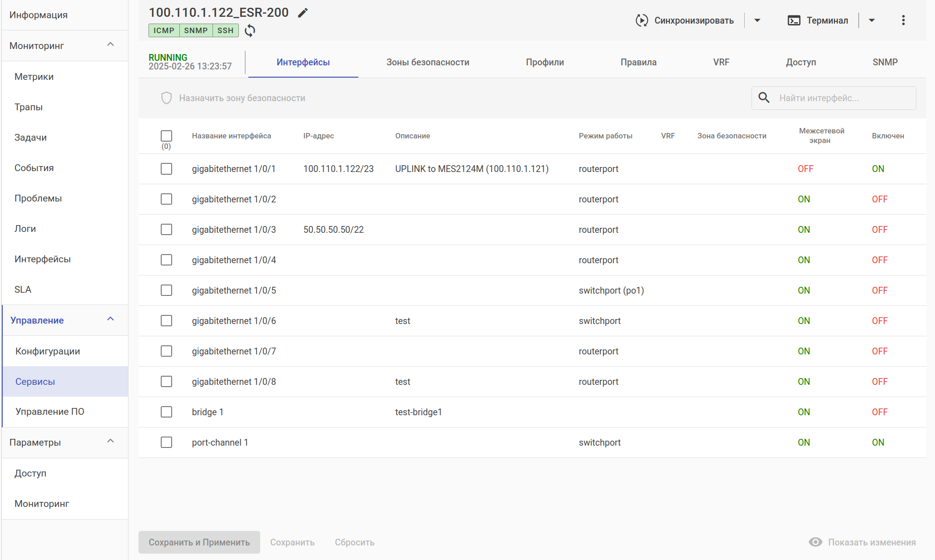The image size is (935, 560).
Task: Open Конфигурации in the sidebar
Action: (x=48, y=351)
